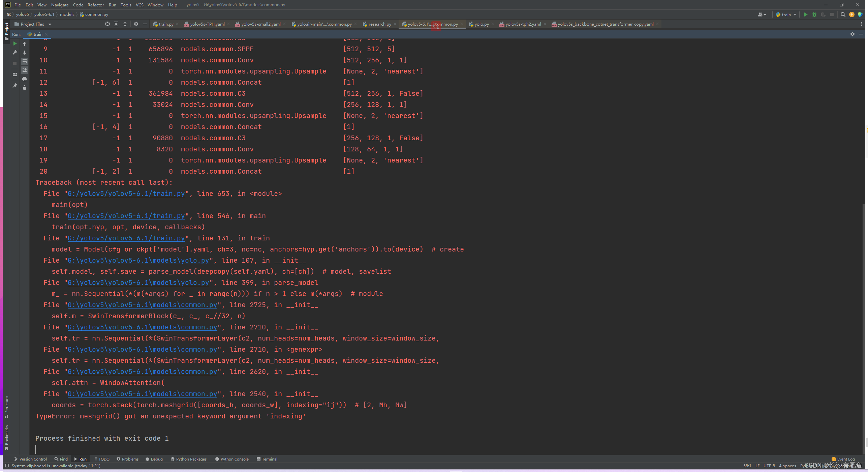Click the wrench run configuration icon
The height and width of the screenshot is (472, 868).
pos(15,52)
